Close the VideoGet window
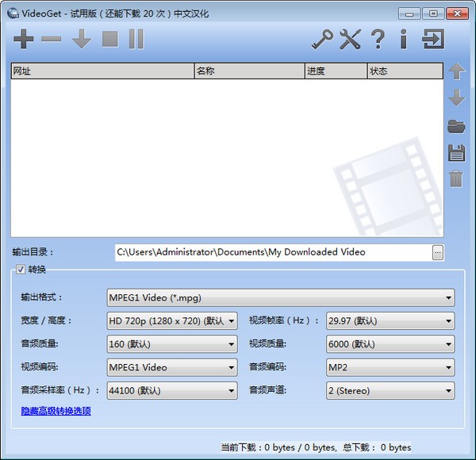 pyautogui.click(x=457, y=13)
